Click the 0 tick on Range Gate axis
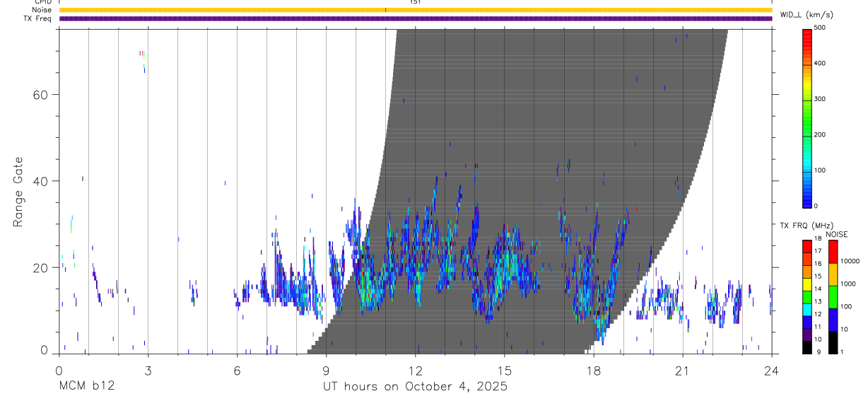Viewport: 868px width, 401px height. pos(44,351)
